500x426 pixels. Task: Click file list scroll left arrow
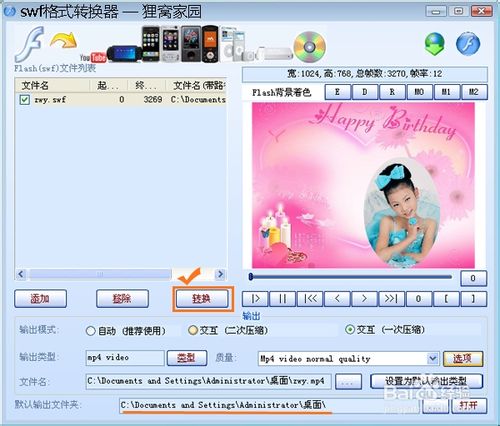pyautogui.click(x=21, y=274)
